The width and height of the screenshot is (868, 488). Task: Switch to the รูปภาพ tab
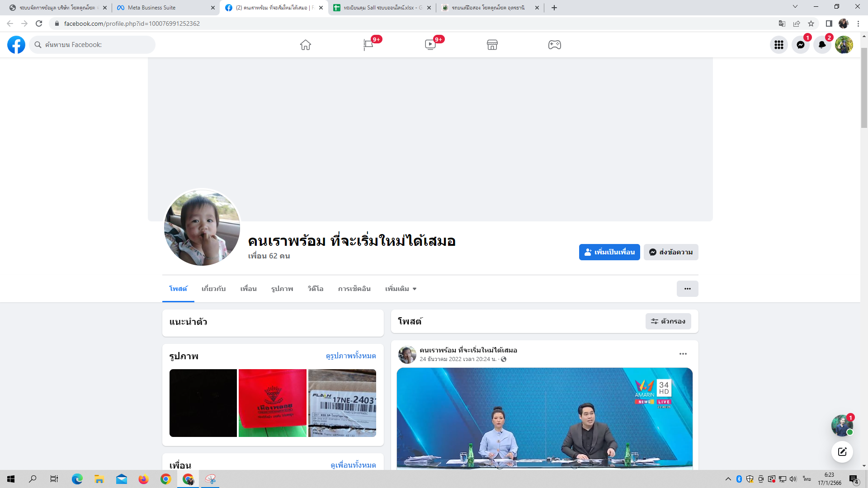[x=282, y=289]
